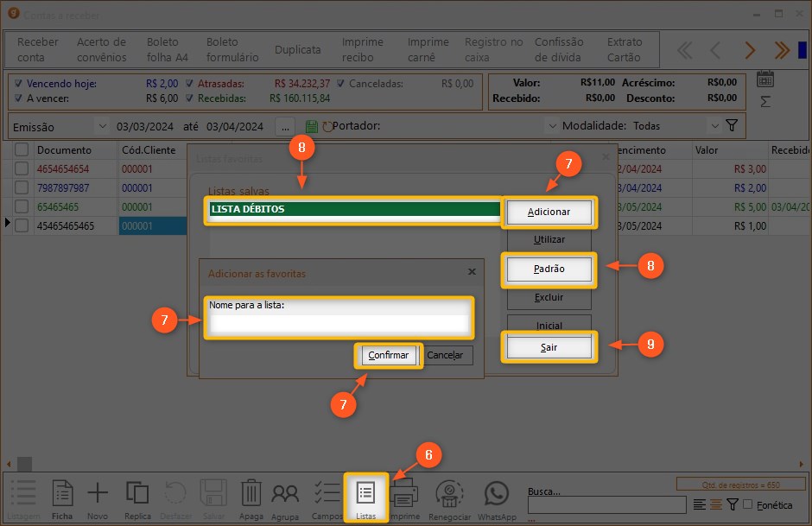
Task: Select the Duplicata menu item
Action: point(297,49)
